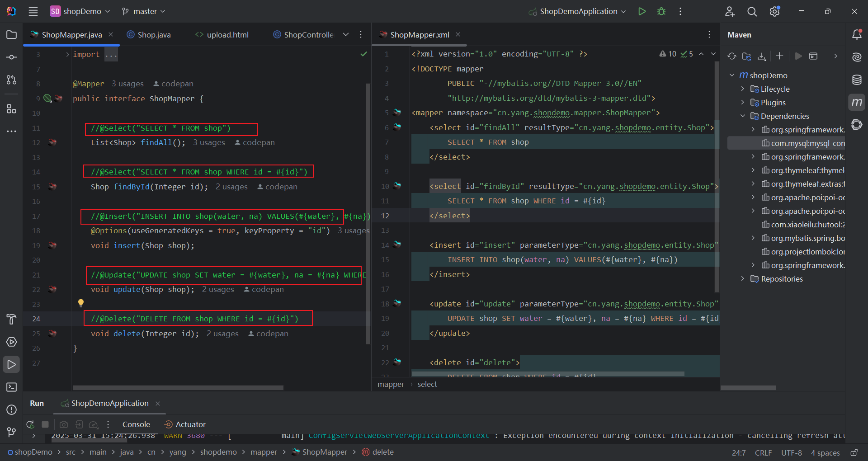
Task: Toggle read-only lock in status bar
Action: click(854, 452)
